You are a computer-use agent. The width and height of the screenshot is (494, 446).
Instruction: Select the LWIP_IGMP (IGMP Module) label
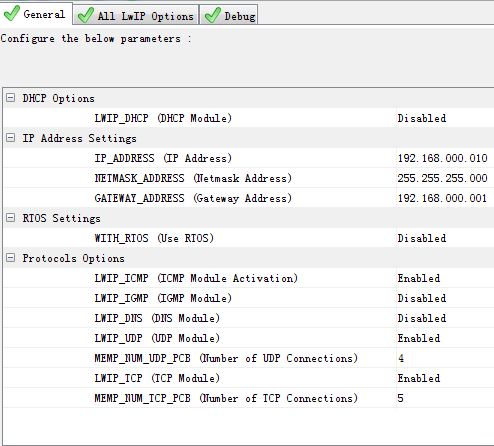tap(163, 298)
